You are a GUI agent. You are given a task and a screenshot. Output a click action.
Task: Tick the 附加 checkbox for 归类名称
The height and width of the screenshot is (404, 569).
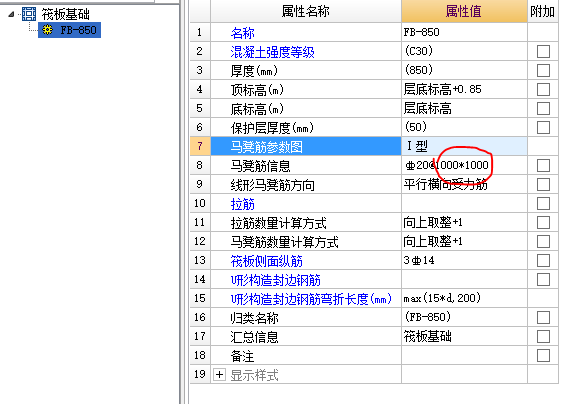pos(543,318)
